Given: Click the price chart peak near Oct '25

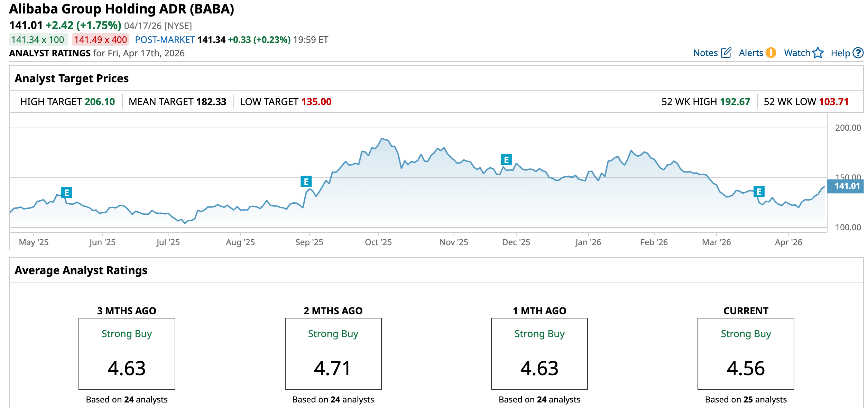Looking at the screenshot, I should (382, 139).
